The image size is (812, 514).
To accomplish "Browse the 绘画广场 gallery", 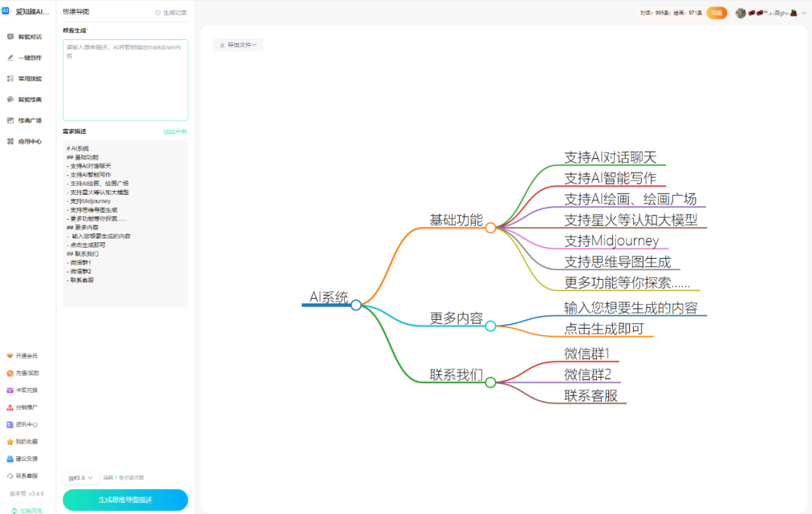I will tap(25, 120).
